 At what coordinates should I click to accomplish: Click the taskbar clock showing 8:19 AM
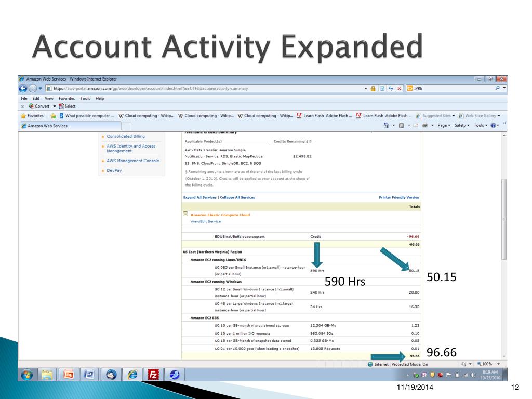click(x=490, y=375)
